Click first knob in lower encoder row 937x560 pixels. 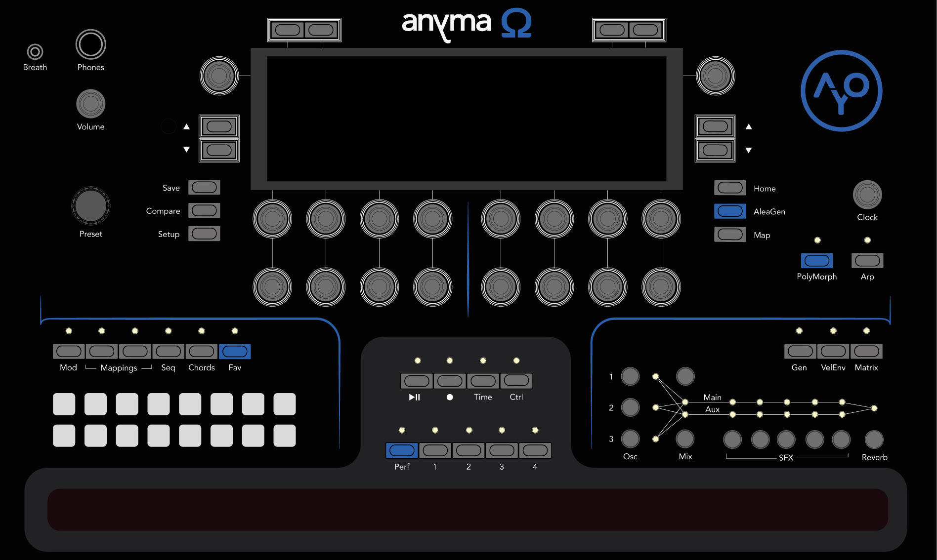click(x=272, y=286)
